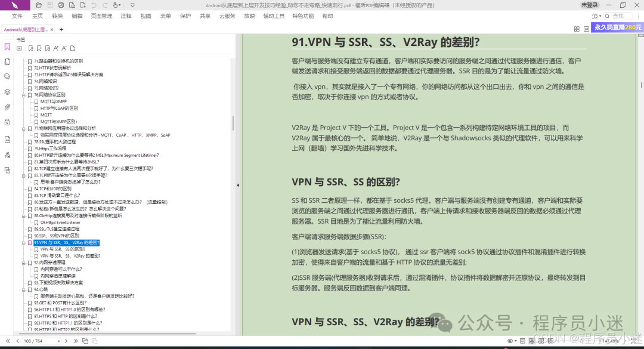Open the Digital signatures panel in sidebar
This screenshot has width=644, height=349.
[7, 155]
